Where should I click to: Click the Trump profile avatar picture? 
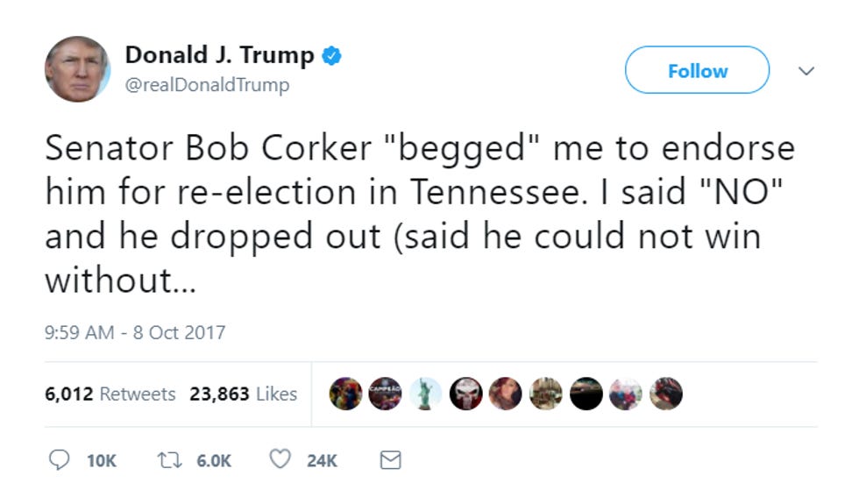77,69
